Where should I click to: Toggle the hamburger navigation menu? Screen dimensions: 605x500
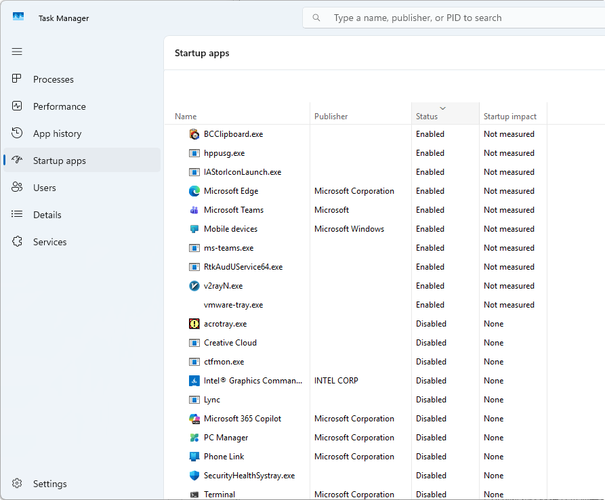point(17,52)
